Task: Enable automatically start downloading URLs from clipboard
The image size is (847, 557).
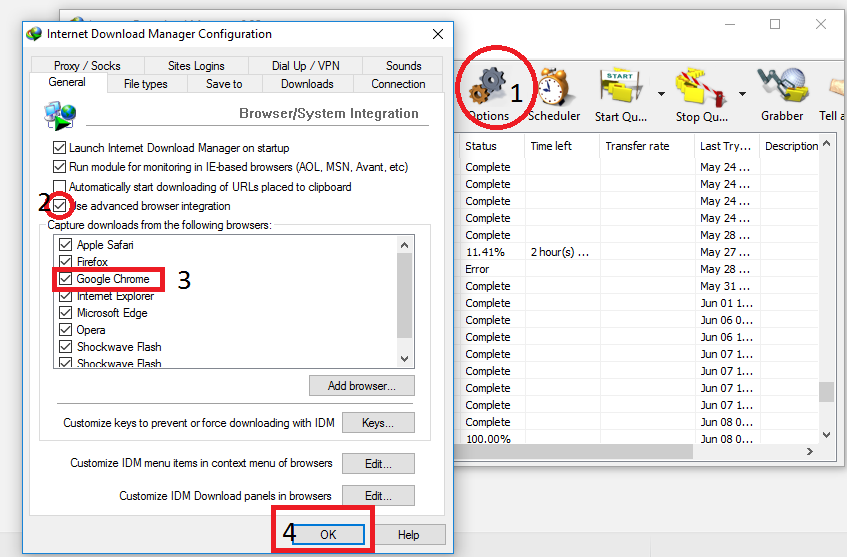Action: click(59, 186)
